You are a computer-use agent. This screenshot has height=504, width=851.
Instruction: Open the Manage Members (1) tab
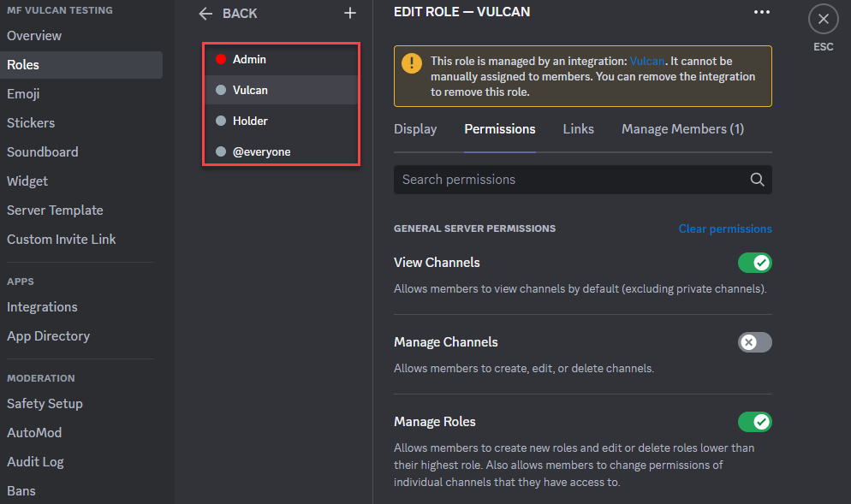click(682, 129)
